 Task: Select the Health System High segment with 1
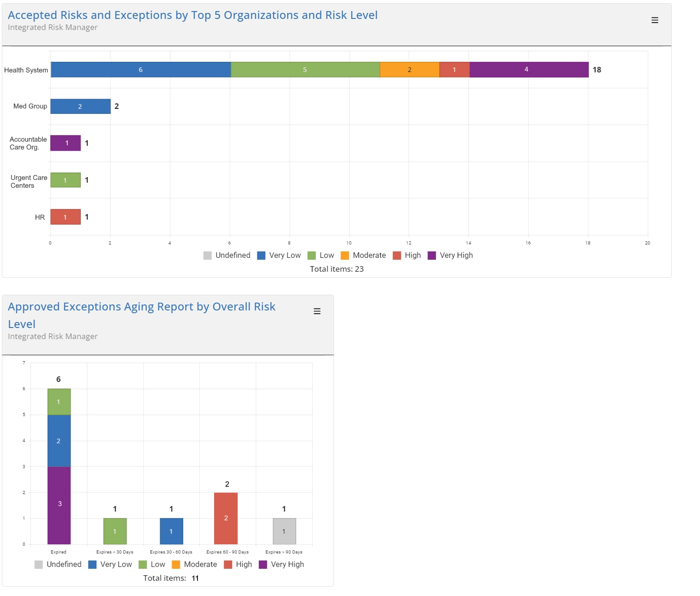pyautogui.click(x=455, y=70)
